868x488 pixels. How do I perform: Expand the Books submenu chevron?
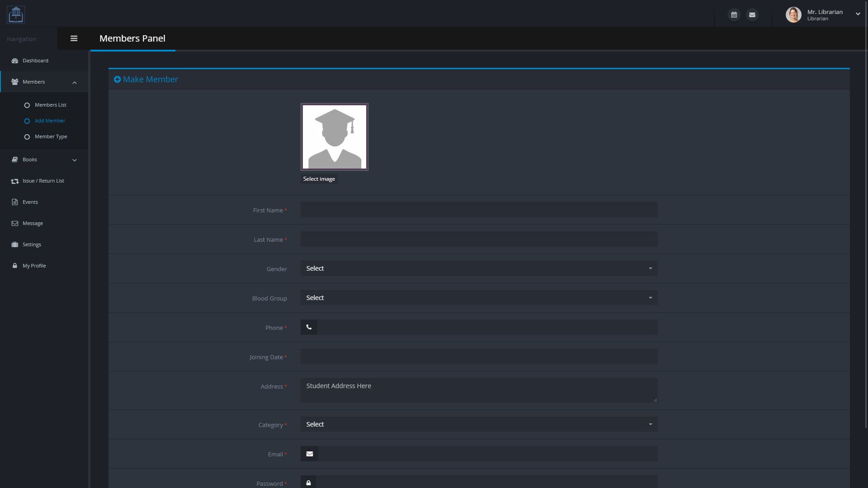[x=75, y=160]
